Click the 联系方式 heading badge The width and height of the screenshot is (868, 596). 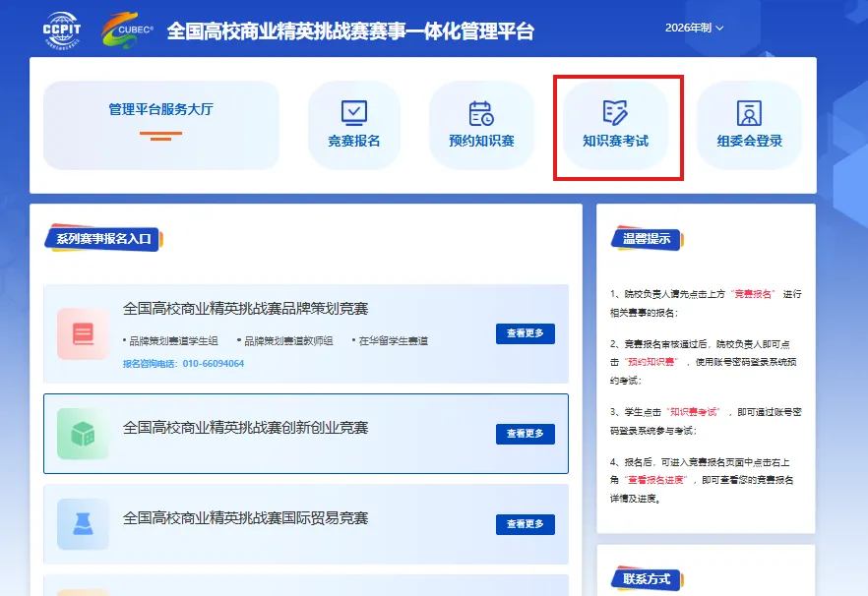[x=648, y=579]
